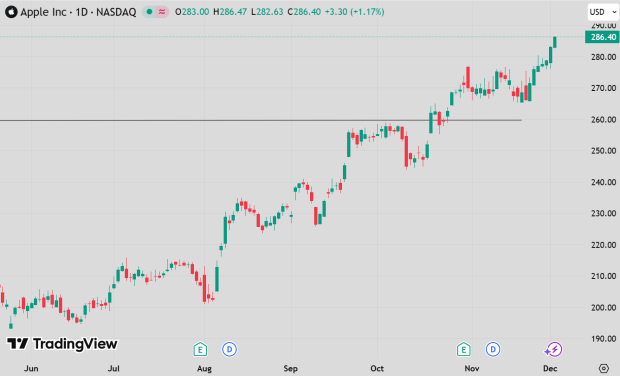Open the August earnings E marker
This screenshot has width=620, height=376.
[200, 349]
